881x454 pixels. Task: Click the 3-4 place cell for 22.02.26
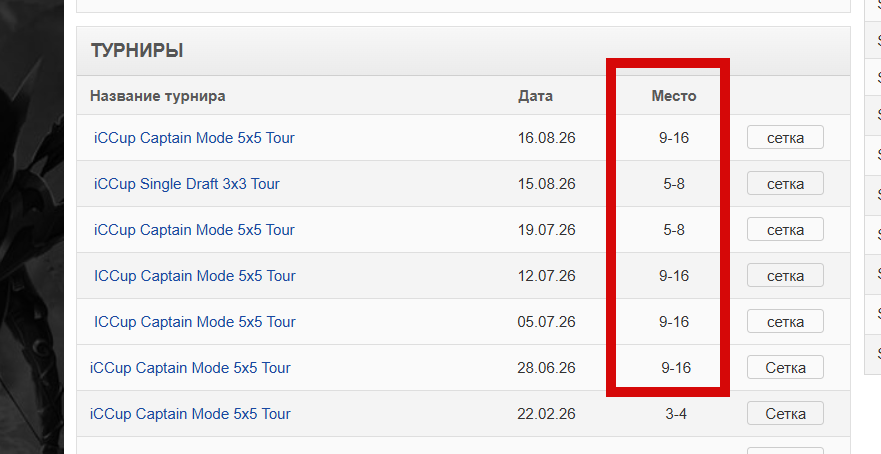pos(676,414)
